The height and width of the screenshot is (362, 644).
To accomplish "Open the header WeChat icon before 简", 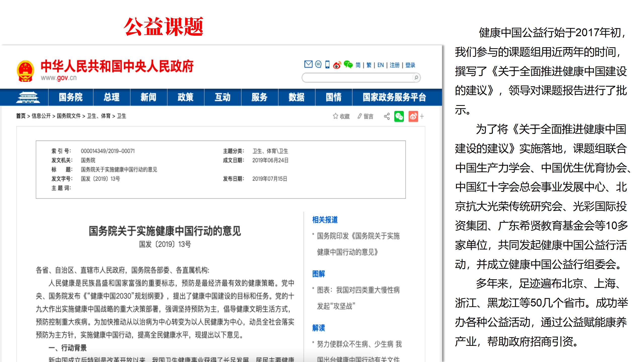I will [348, 65].
